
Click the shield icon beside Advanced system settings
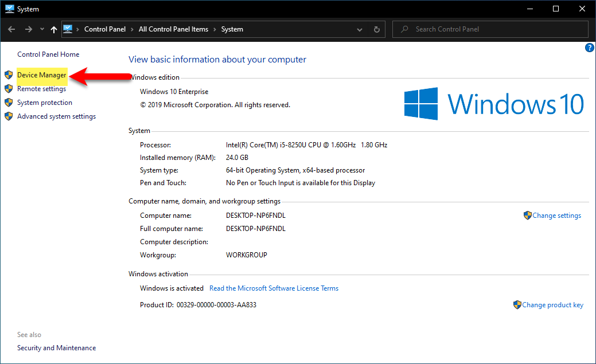coord(9,116)
